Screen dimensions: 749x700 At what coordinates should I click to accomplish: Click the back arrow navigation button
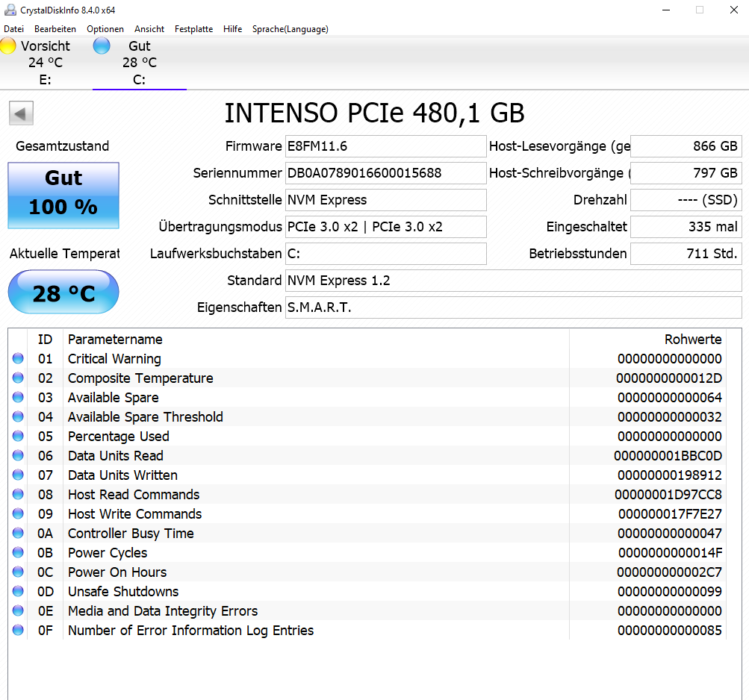click(21, 113)
